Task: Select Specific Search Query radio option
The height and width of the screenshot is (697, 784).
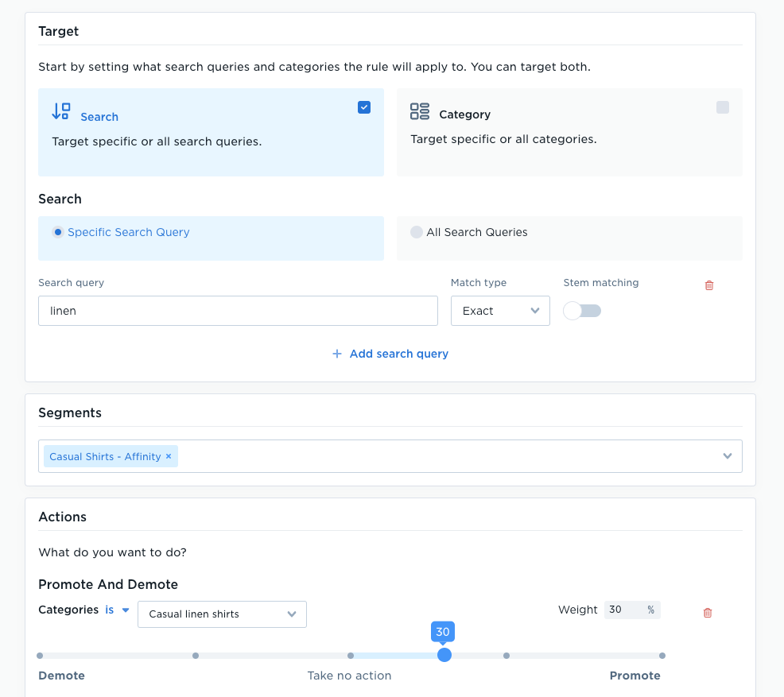Action: [58, 232]
